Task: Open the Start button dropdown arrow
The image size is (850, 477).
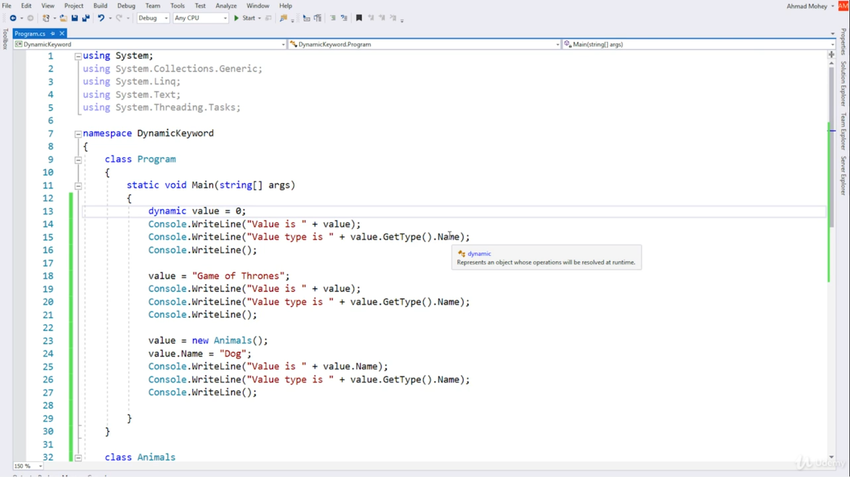Action: click(260, 18)
